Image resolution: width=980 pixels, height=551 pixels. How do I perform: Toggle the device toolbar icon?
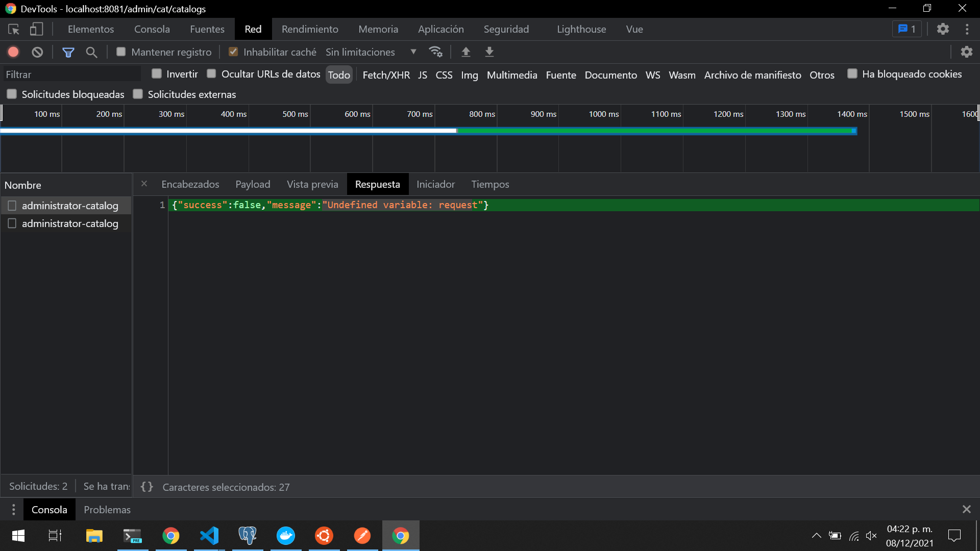tap(36, 29)
